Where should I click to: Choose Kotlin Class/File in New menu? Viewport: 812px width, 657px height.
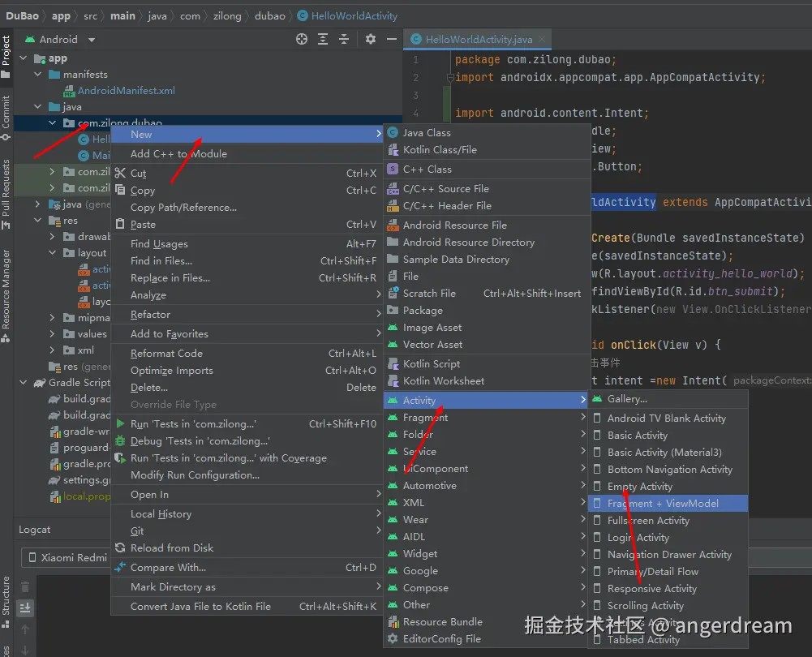[440, 150]
